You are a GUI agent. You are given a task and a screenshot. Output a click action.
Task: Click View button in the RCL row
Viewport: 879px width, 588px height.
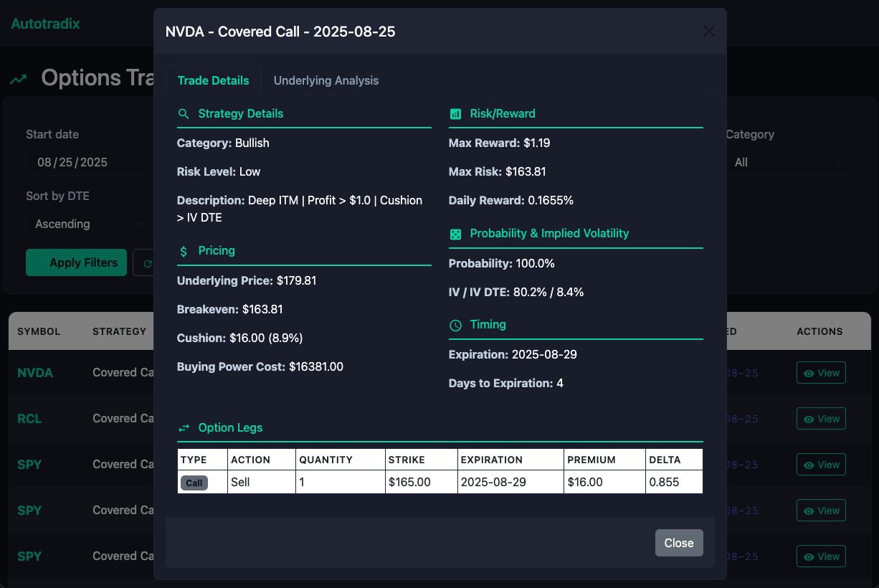point(821,419)
